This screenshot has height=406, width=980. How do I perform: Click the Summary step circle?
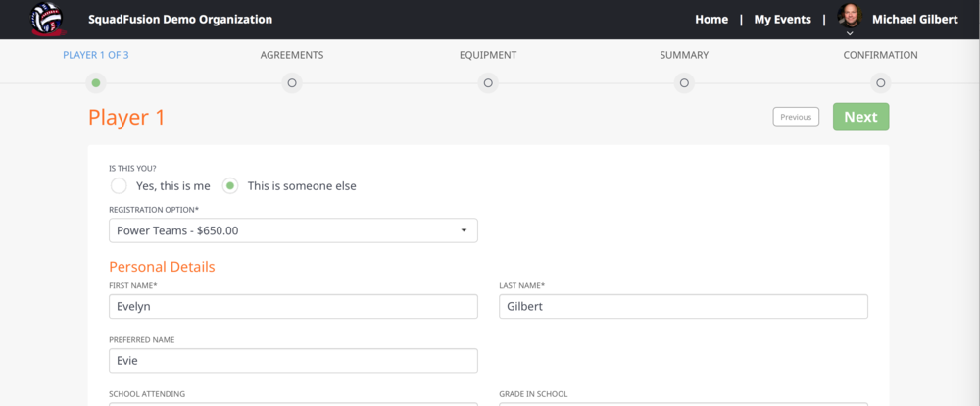[684, 83]
